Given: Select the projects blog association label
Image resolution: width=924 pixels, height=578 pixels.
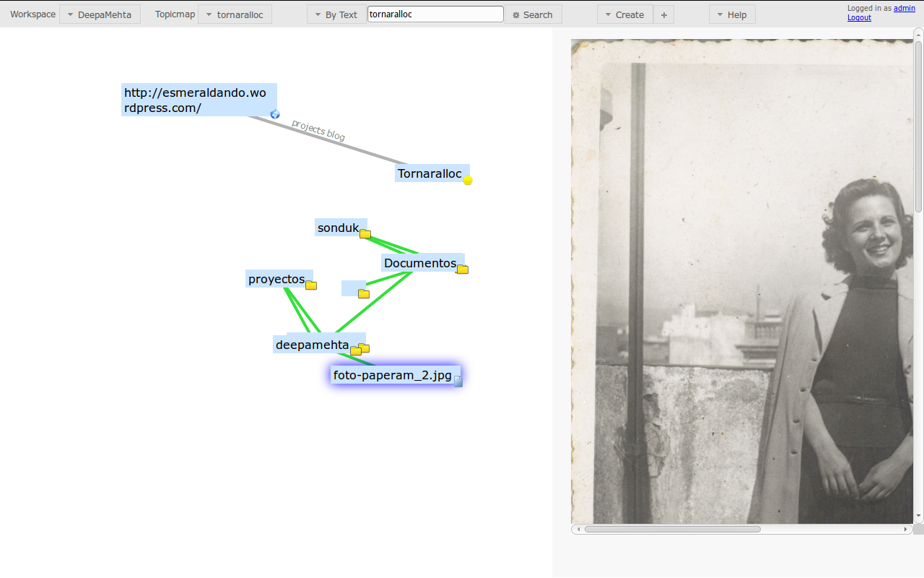Looking at the screenshot, I should pyautogui.click(x=318, y=130).
